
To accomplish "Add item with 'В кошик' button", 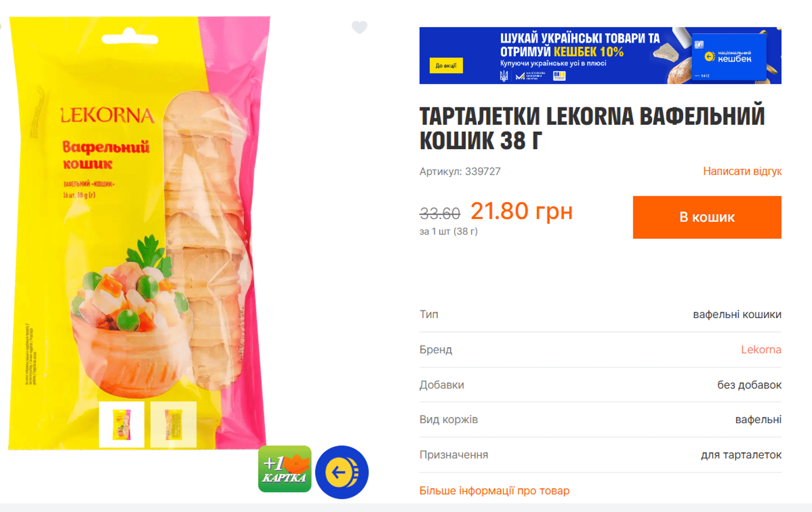I will tap(707, 217).
